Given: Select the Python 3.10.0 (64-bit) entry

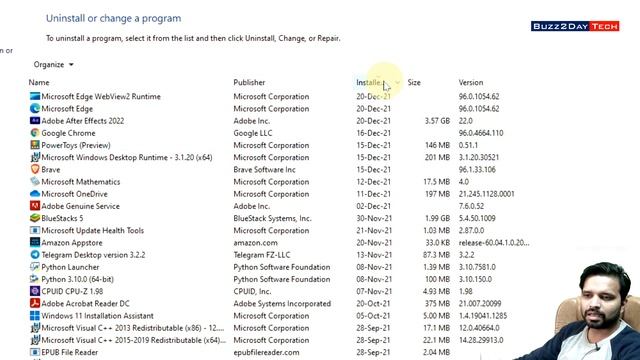Looking at the screenshot, I should [x=77, y=280].
